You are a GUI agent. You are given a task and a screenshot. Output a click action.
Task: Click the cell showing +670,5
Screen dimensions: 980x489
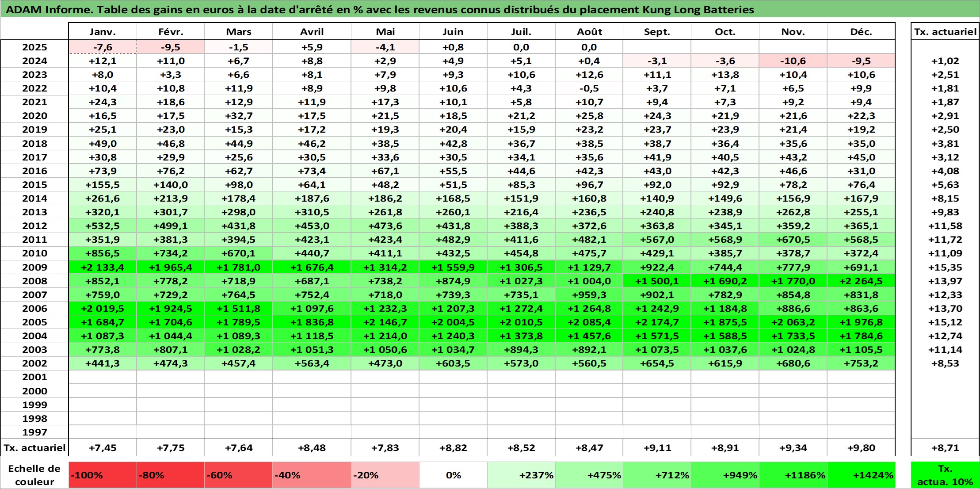coord(793,239)
